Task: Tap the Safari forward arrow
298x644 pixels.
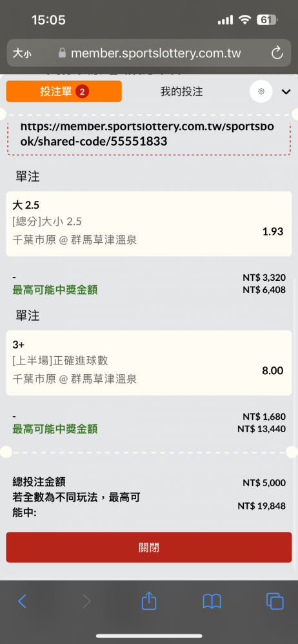Action: [86, 601]
